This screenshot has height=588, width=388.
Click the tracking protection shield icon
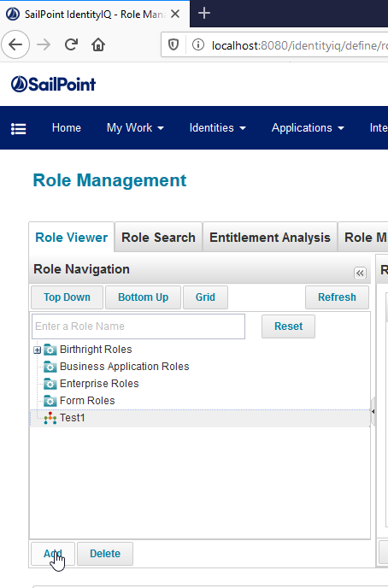[x=173, y=45]
